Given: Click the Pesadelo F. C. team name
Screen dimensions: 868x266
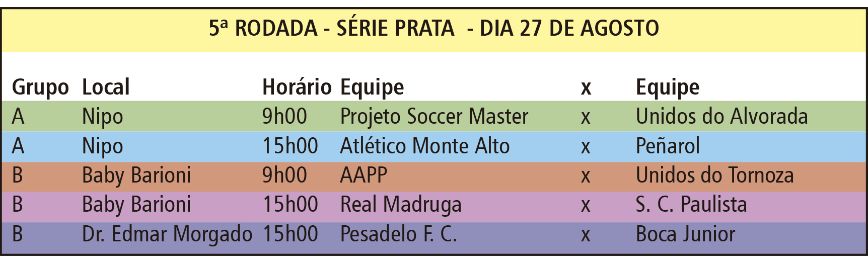Looking at the screenshot, I should (x=398, y=234).
